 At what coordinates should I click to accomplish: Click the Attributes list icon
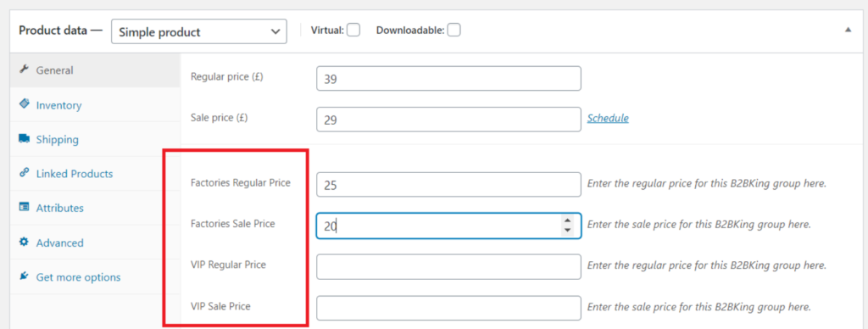coord(24,207)
